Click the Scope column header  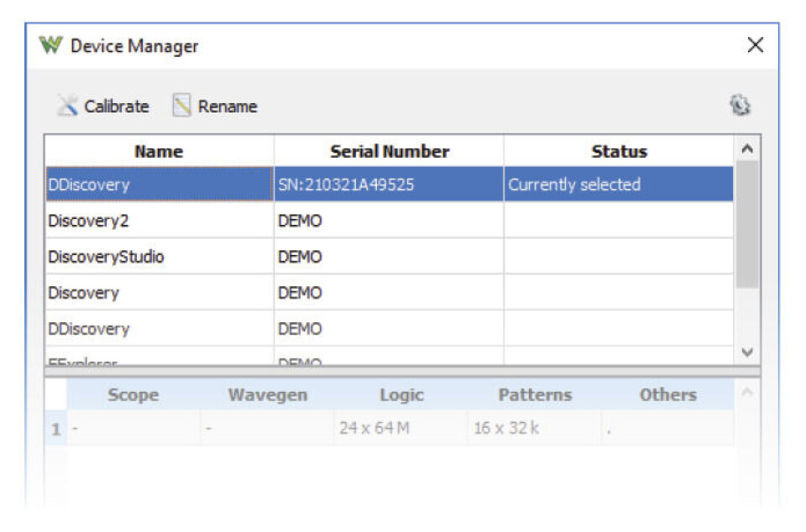(133, 394)
